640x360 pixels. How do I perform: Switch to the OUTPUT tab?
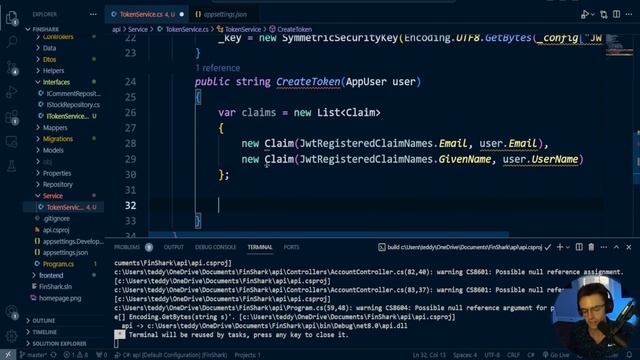[173, 247]
